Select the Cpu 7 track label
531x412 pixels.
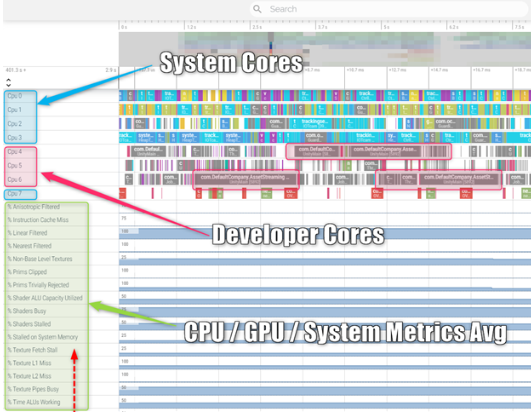[15, 194]
